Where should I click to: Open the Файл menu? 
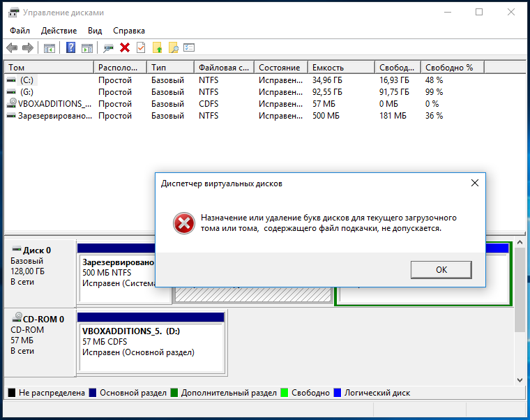20,31
